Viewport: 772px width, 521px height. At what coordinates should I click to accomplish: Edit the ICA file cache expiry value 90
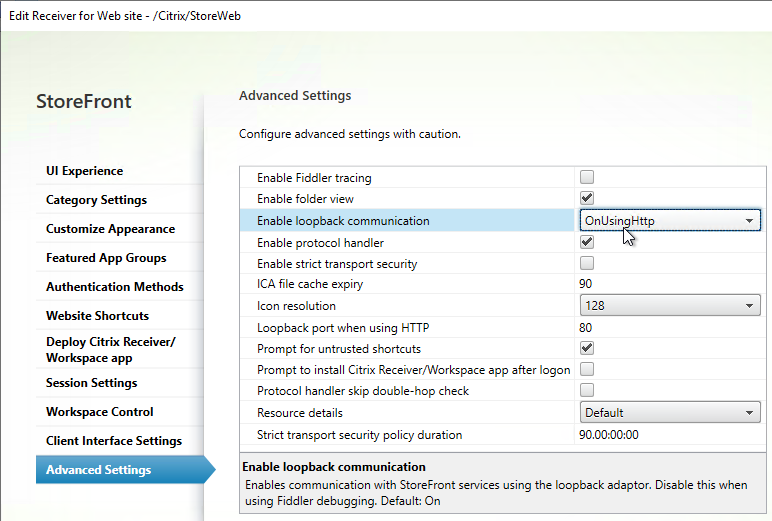click(x=586, y=284)
